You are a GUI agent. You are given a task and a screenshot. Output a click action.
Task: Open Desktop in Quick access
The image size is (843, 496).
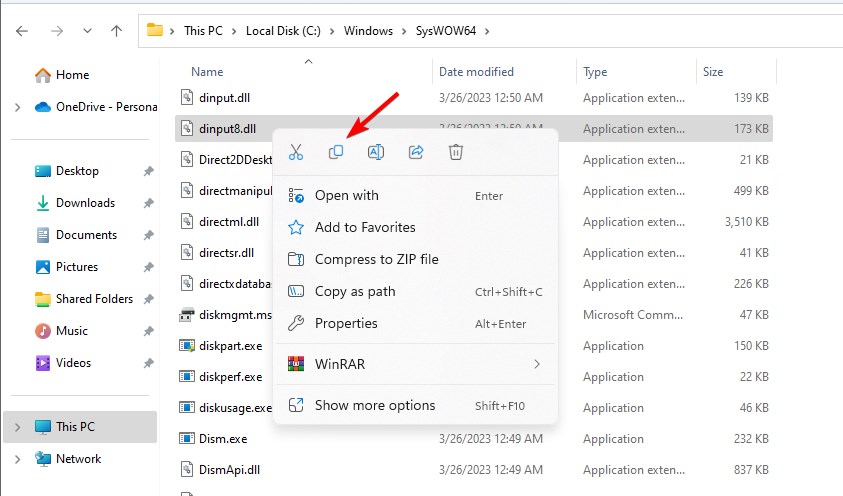[67, 171]
